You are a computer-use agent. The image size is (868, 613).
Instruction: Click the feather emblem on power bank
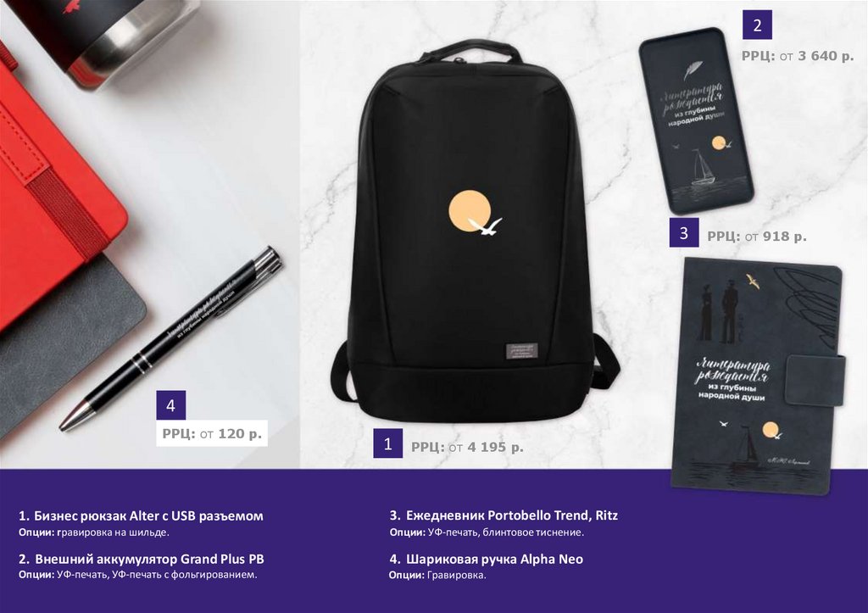693,70
